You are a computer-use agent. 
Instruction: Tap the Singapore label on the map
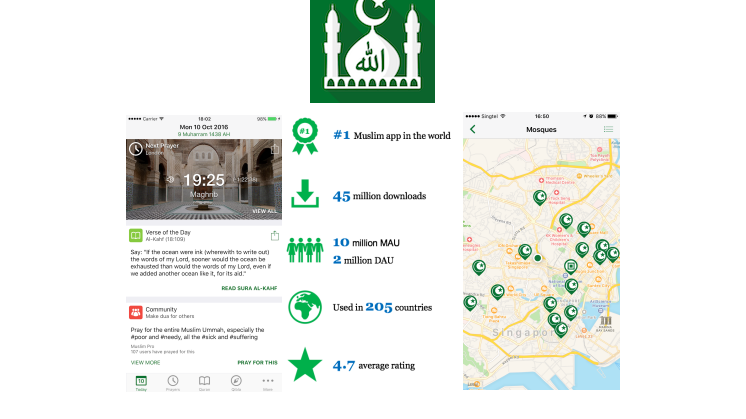point(523,332)
